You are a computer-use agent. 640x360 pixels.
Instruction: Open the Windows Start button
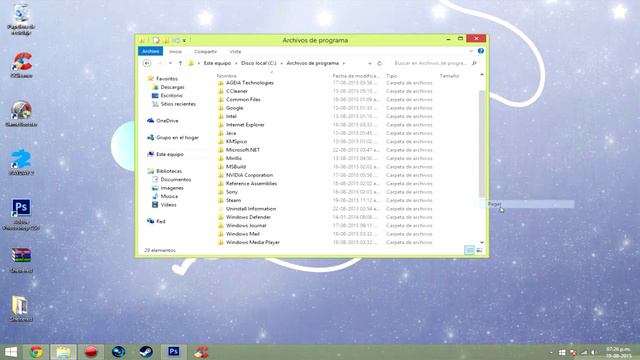tap(11, 352)
